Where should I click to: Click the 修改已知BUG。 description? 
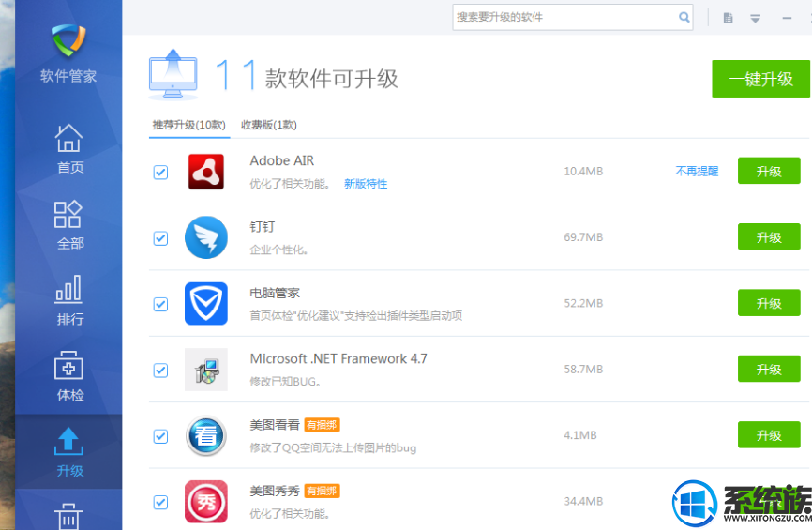click(x=285, y=382)
